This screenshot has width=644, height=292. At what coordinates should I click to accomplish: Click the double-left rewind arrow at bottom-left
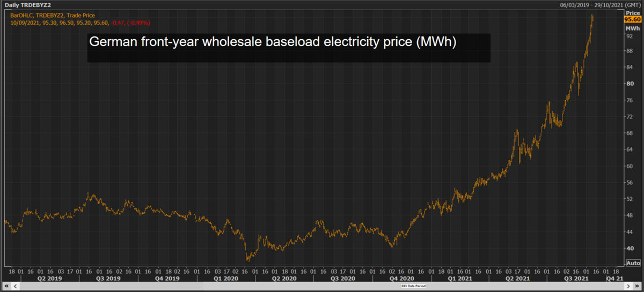pyautogui.click(x=5, y=287)
